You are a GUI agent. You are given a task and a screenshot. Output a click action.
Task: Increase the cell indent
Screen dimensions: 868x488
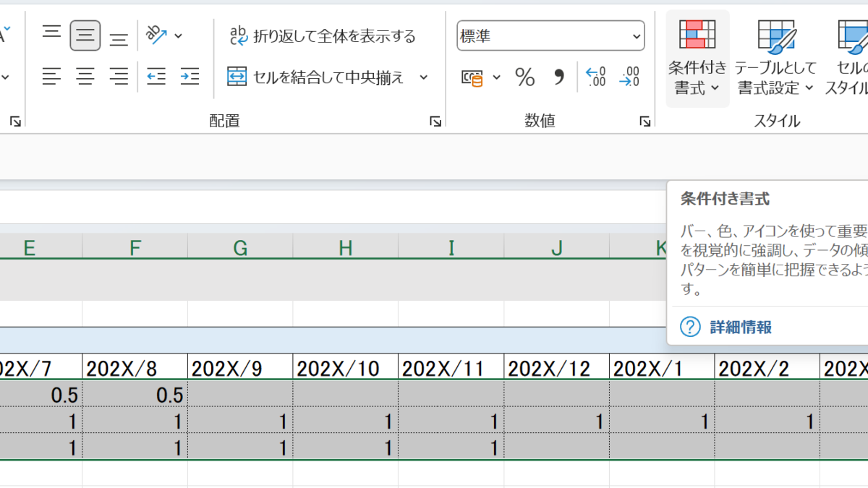click(190, 76)
